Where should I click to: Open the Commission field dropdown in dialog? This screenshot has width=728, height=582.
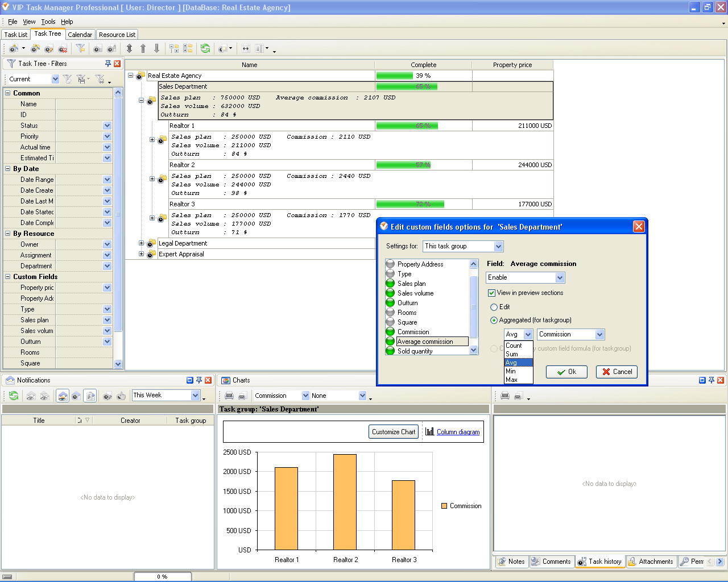tap(599, 334)
